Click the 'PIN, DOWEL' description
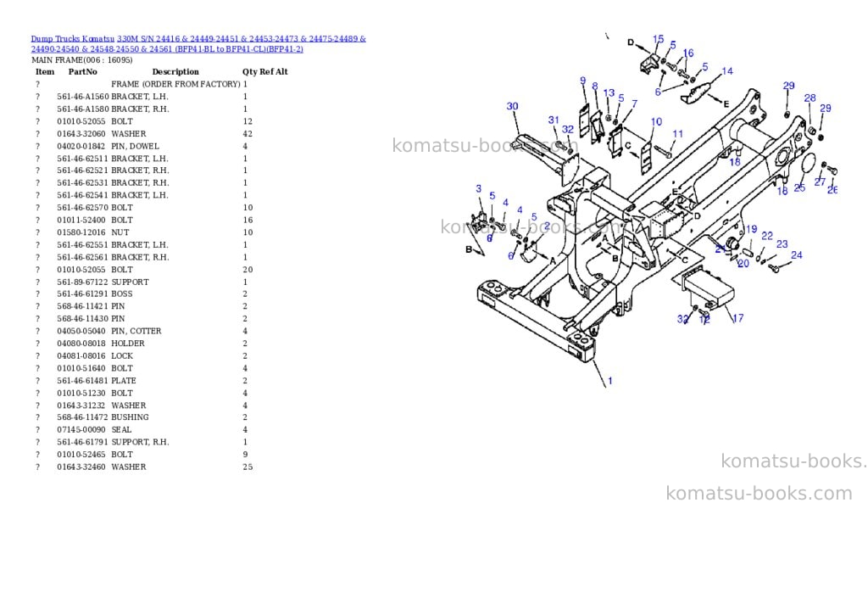Screen dimensions: 868x615 coord(135,146)
